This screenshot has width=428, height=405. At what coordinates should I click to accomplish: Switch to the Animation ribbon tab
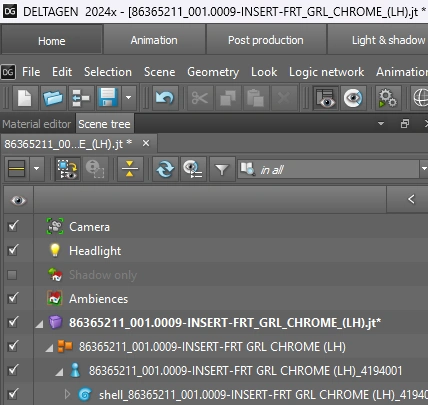click(154, 40)
